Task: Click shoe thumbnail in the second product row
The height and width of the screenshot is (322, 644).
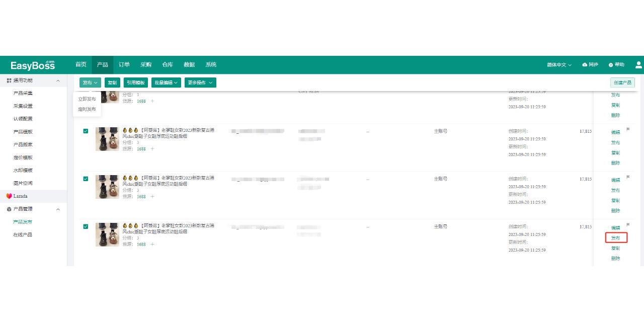Action: [x=107, y=139]
